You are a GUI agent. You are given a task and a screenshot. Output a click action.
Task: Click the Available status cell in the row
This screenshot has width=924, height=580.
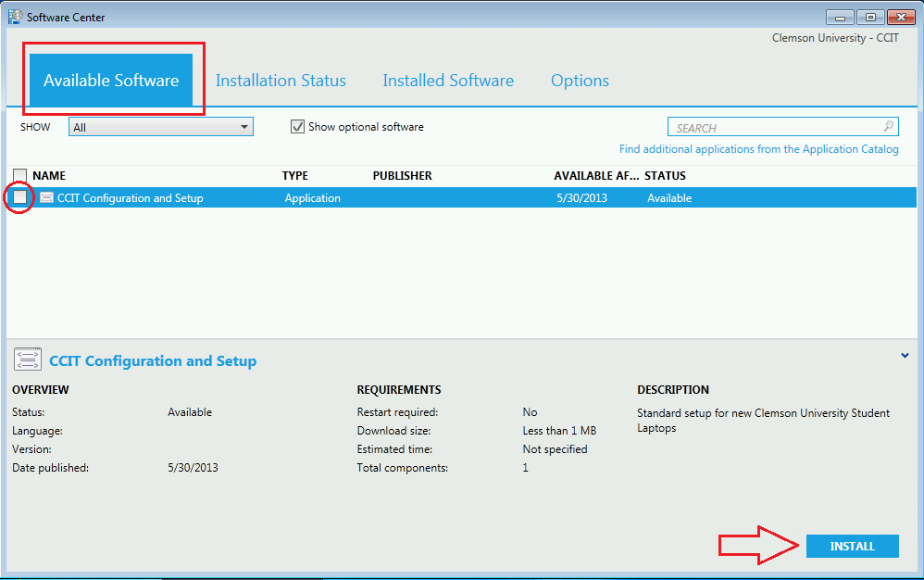tap(669, 198)
